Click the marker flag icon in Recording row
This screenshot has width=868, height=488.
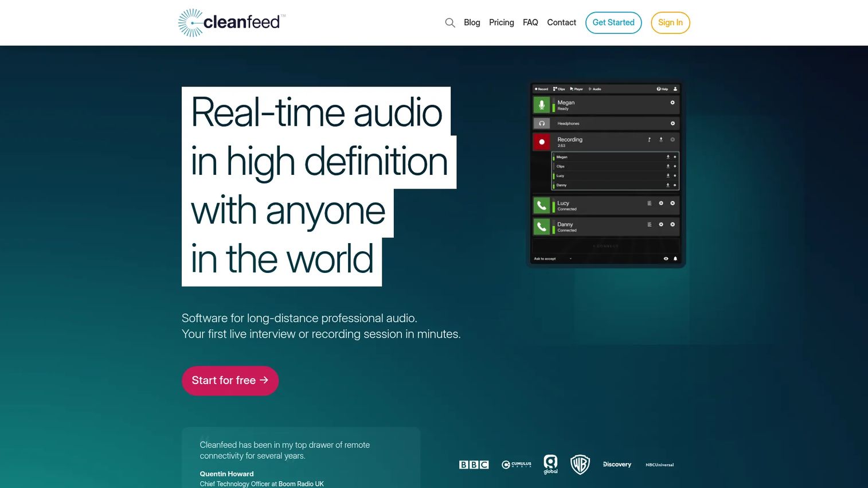[650, 139]
